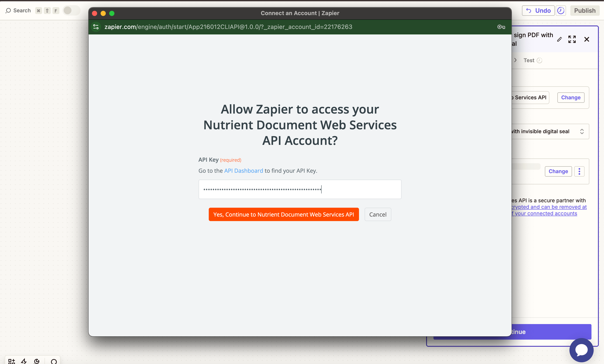
Task: Click the pencil icon to rename the Zap
Action: point(560,39)
